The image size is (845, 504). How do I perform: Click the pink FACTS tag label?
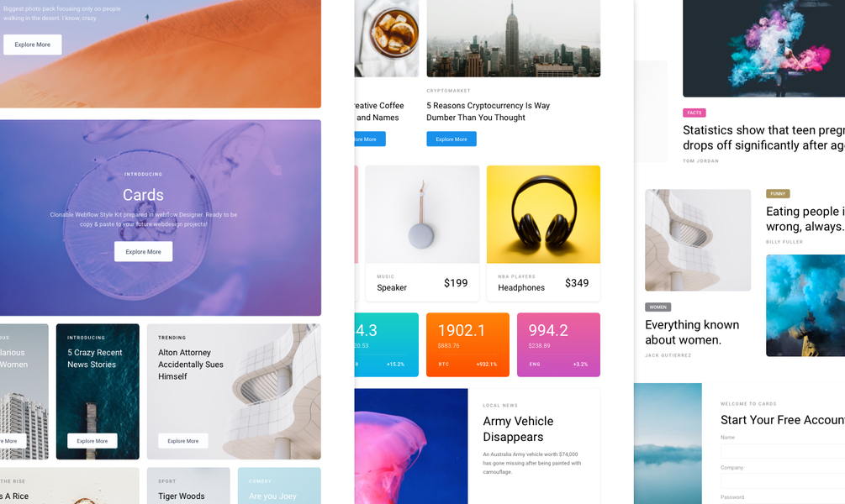[x=694, y=113]
